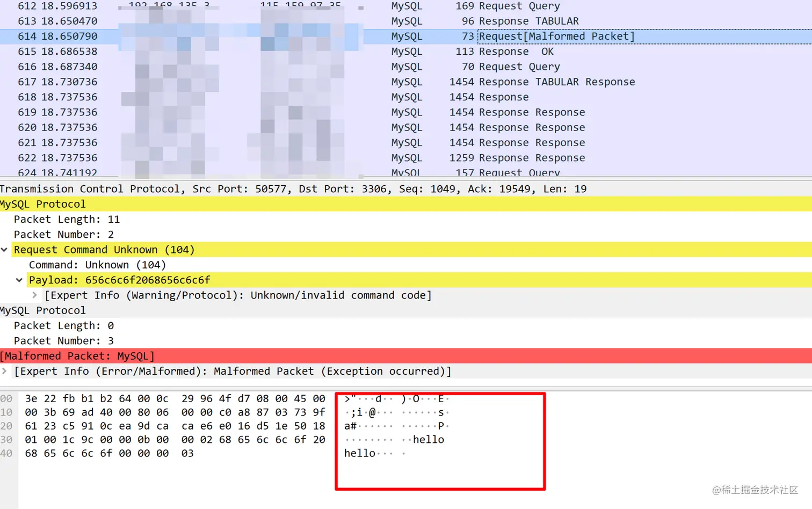Image resolution: width=812 pixels, height=509 pixels.
Task: Click ASCII text 'a#' in bytes pane
Action: coord(350,426)
